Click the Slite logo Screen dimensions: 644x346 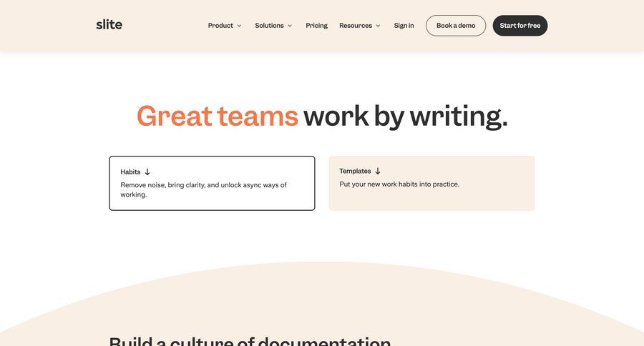click(x=109, y=24)
